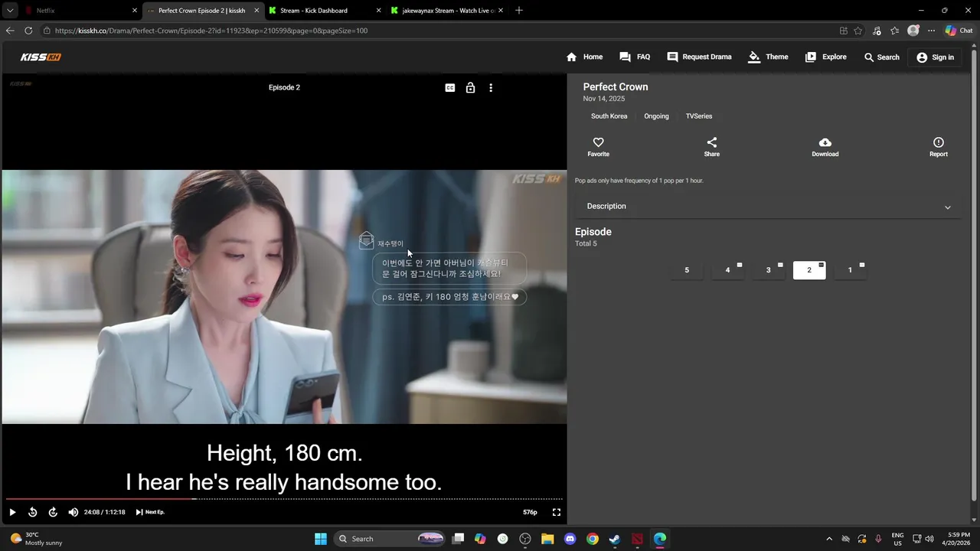Open File Explorer from the taskbar
The width and height of the screenshot is (980, 551).
[547, 539]
